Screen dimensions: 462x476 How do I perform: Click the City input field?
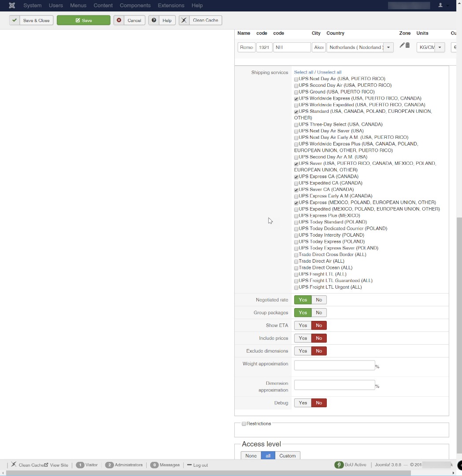point(318,47)
